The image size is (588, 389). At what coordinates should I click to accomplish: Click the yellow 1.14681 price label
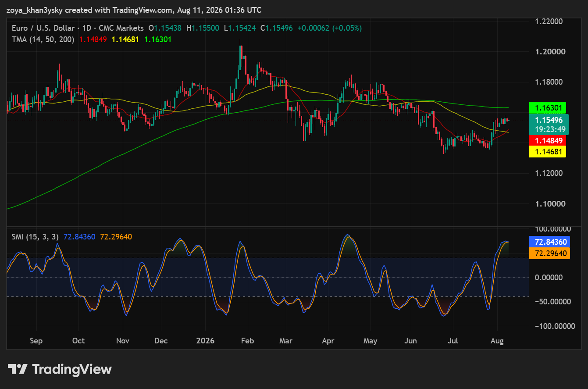point(548,152)
